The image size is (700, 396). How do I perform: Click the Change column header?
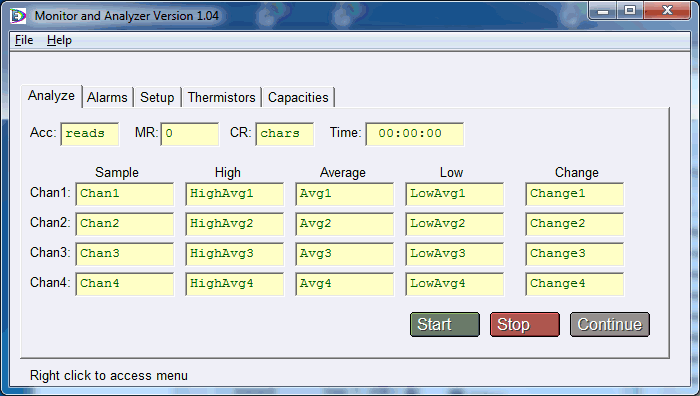coord(577,173)
